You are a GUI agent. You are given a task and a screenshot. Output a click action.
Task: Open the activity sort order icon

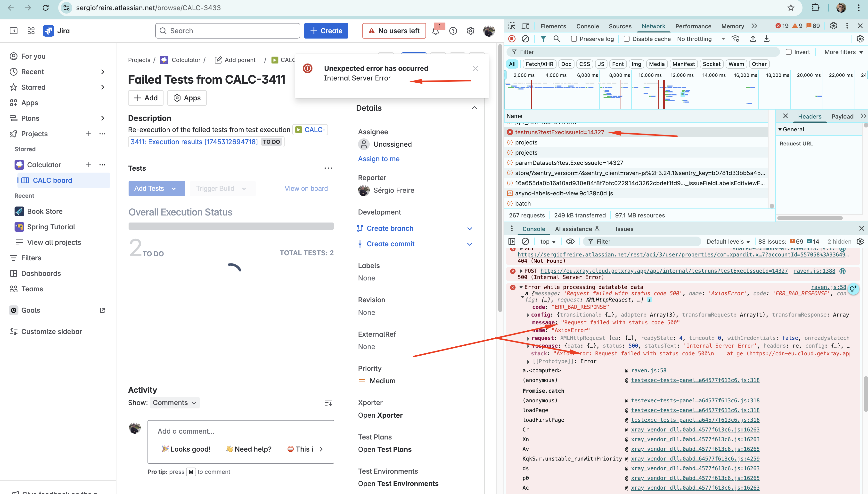(328, 403)
